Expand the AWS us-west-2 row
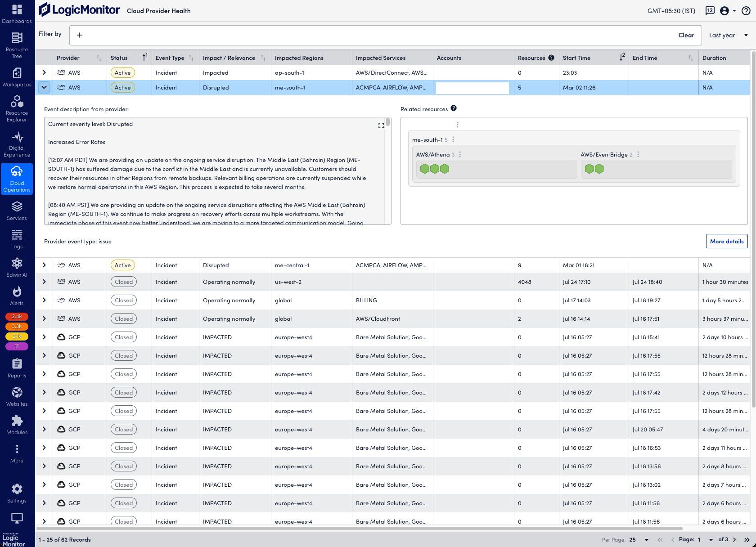This screenshot has width=756, height=547. 44,282
